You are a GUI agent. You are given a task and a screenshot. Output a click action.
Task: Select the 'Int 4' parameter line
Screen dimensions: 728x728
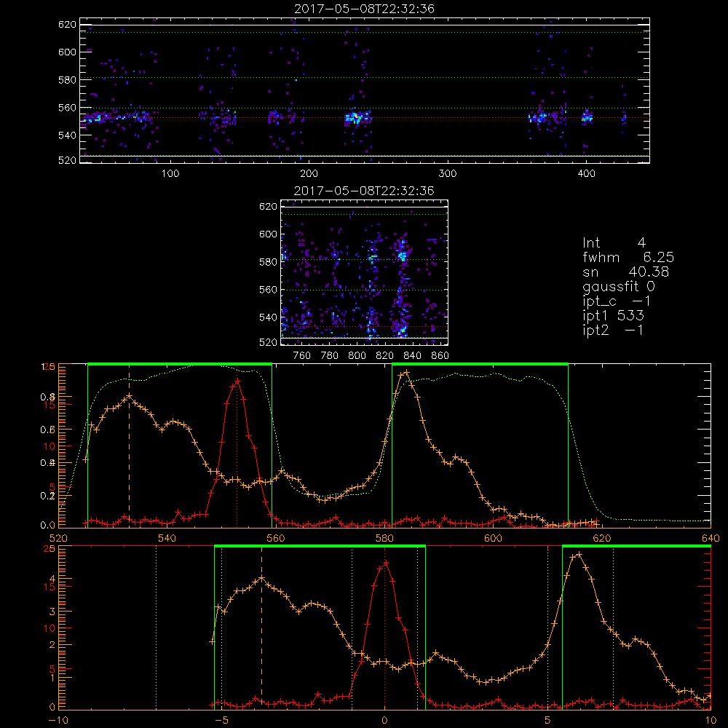614,243
